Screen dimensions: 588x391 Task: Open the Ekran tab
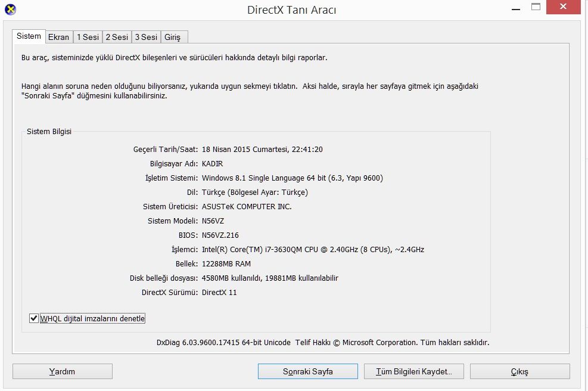[x=58, y=37]
